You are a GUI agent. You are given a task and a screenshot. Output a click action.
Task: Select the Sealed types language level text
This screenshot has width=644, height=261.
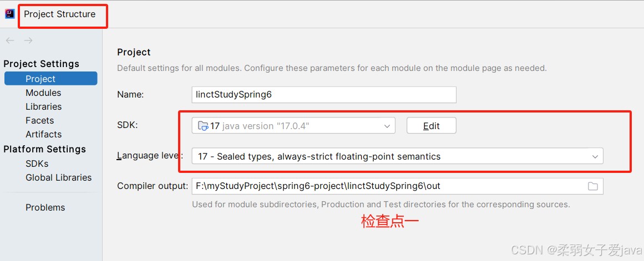[x=319, y=156]
